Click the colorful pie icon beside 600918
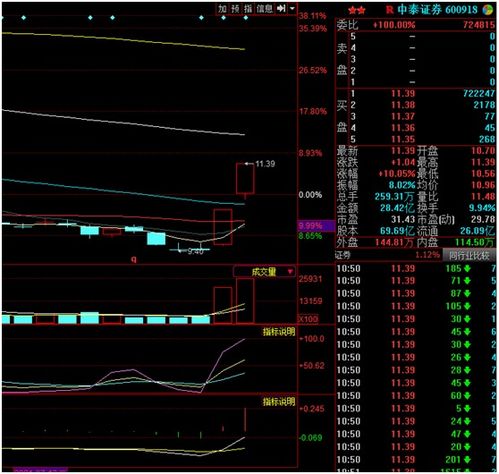The height and width of the screenshot is (474, 499). (x=488, y=10)
